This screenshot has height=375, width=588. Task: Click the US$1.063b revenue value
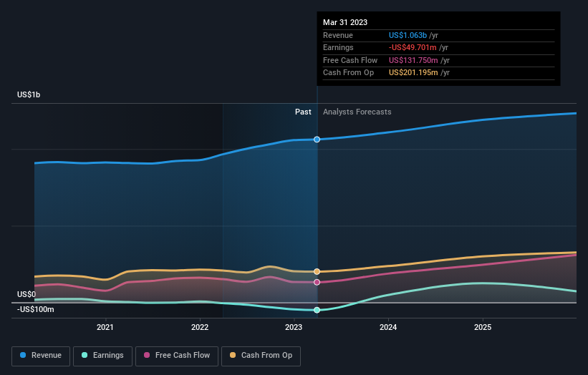pos(408,35)
